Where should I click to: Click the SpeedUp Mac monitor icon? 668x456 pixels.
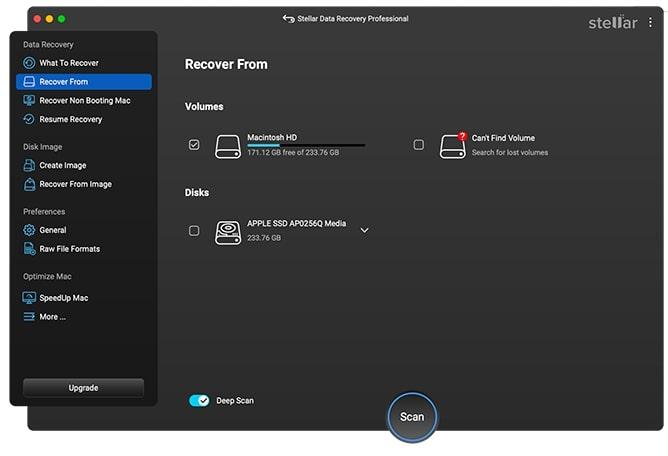tap(29, 298)
